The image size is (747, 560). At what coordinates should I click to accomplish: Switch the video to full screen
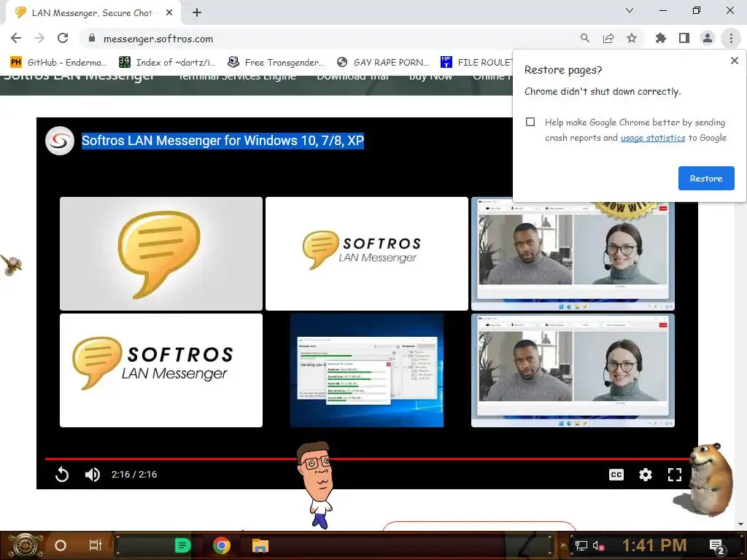coord(675,474)
